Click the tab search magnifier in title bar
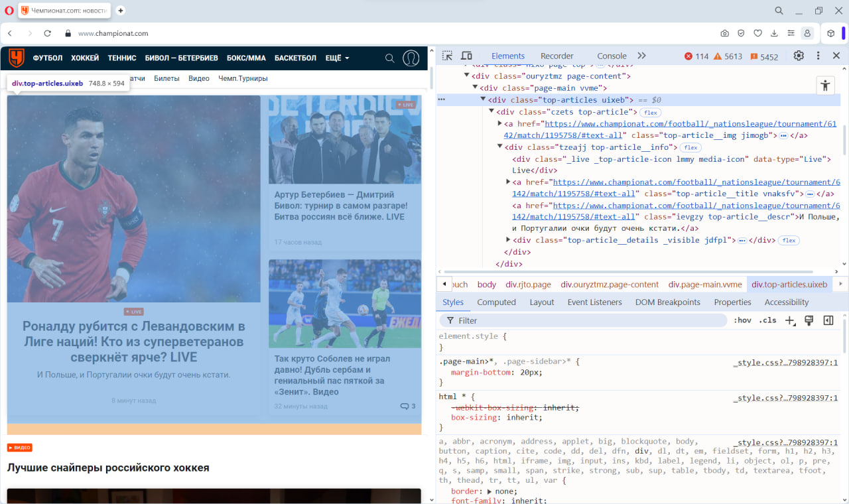This screenshot has width=849, height=504. [779, 11]
